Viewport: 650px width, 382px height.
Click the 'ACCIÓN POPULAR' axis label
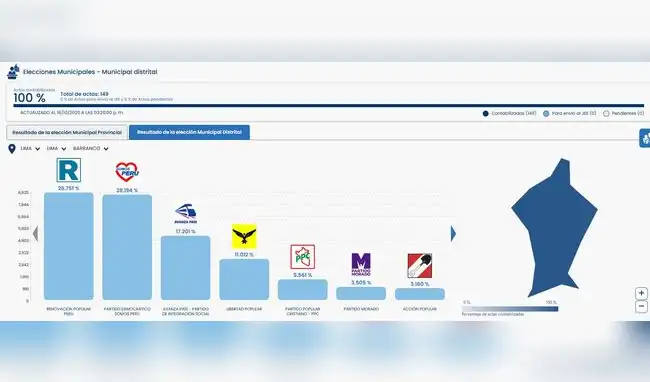pyautogui.click(x=420, y=309)
